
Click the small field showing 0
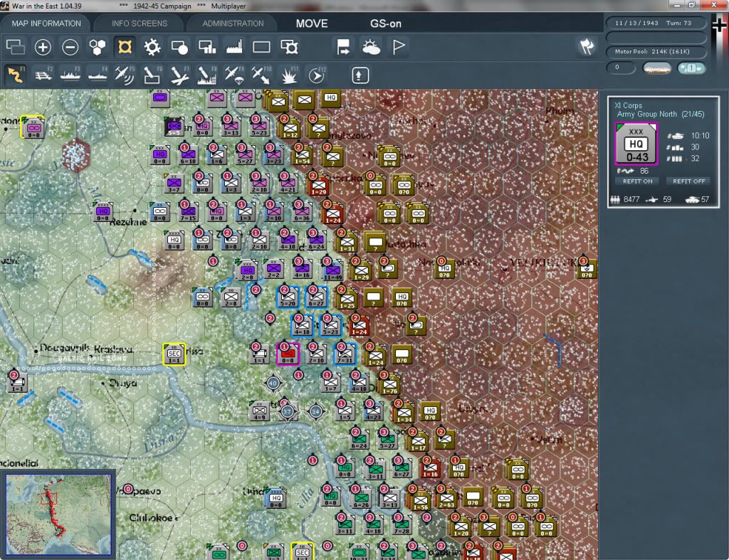(x=620, y=68)
